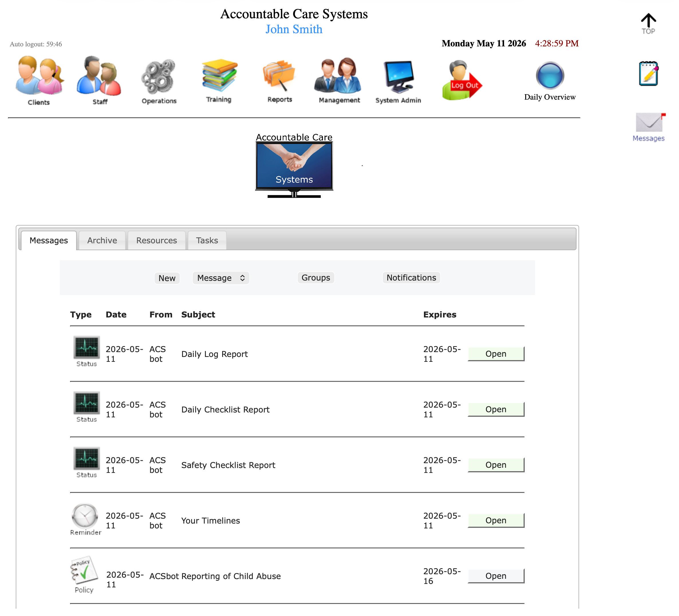
Task: Click the Groups button
Action: (x=316, y=278)
